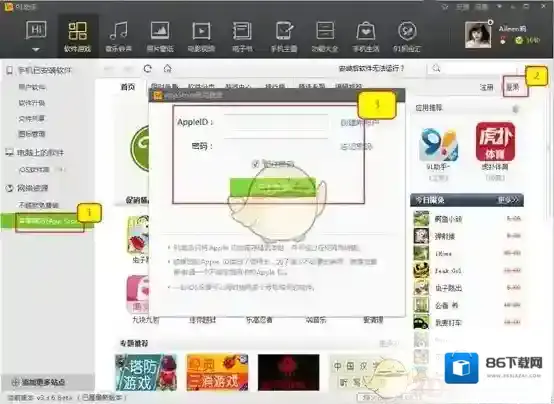This screenshot has width=554, height=404.
Task: Click the phone icon beside installed software
Action: (x=10, y=70)
